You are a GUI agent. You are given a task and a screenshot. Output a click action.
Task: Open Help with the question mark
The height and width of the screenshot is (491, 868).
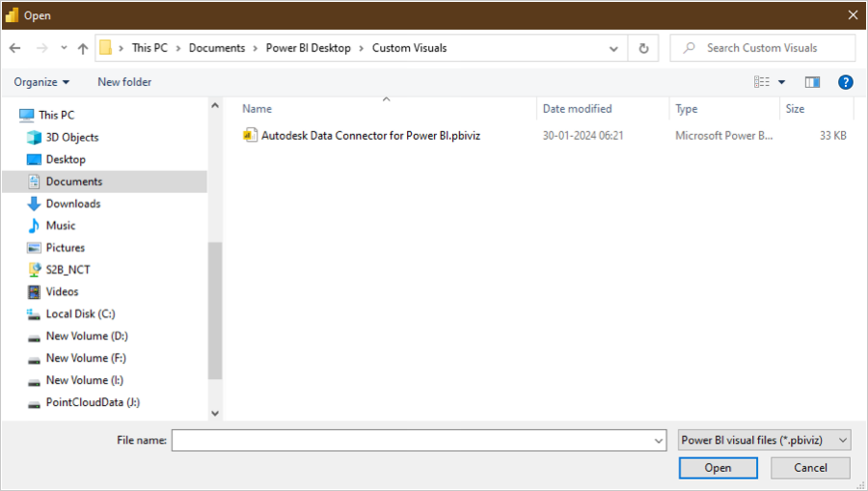tap(845, 82)
